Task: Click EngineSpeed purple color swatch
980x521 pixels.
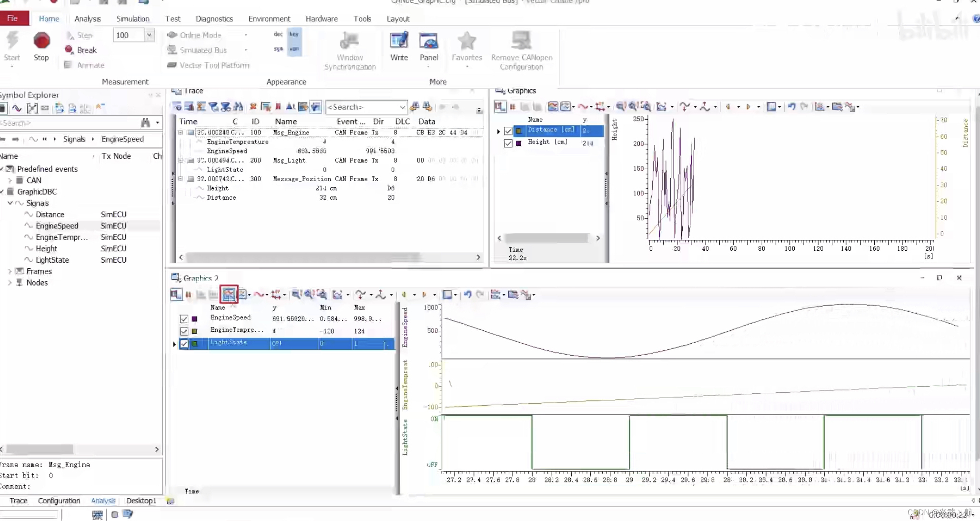Action: pos(194,319)
